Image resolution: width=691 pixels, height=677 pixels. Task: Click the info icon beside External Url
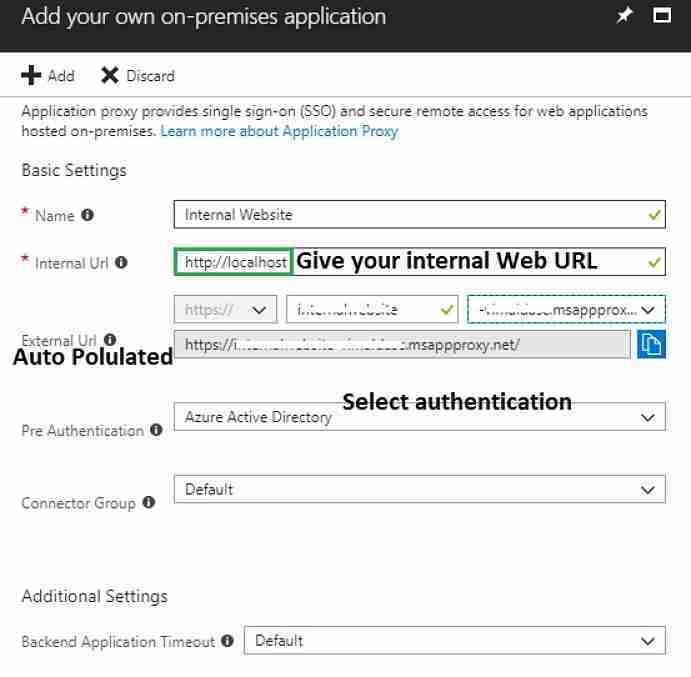pos(110,339)
